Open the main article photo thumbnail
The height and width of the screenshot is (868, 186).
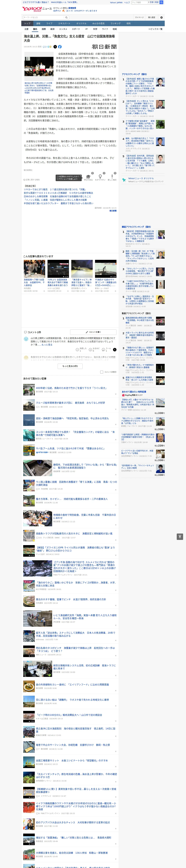pyautogui.click(x=39, y=67)
